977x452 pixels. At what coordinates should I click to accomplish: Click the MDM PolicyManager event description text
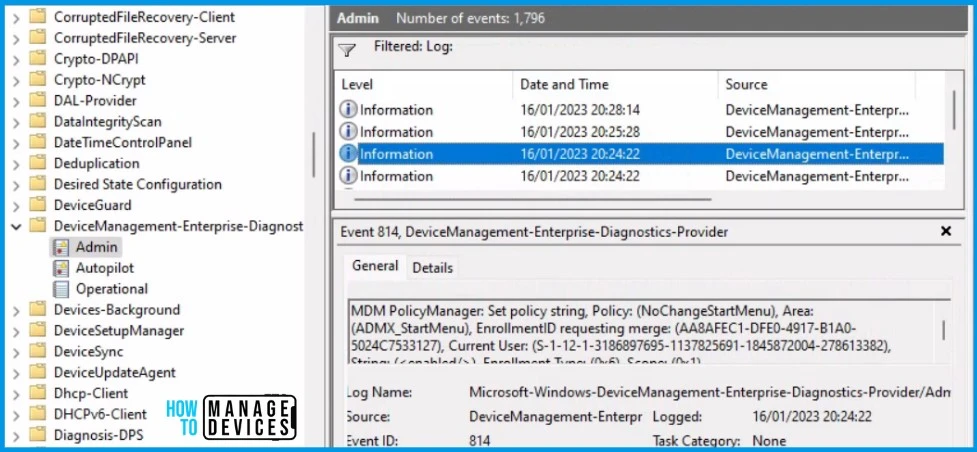pyautogui.click(x=642, y=333)
